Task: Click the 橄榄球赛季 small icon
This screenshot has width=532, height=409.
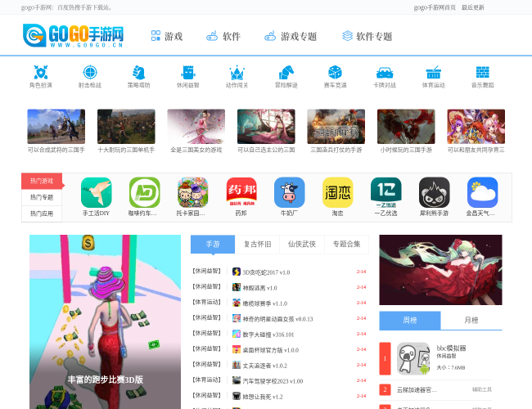Action: 237,303
